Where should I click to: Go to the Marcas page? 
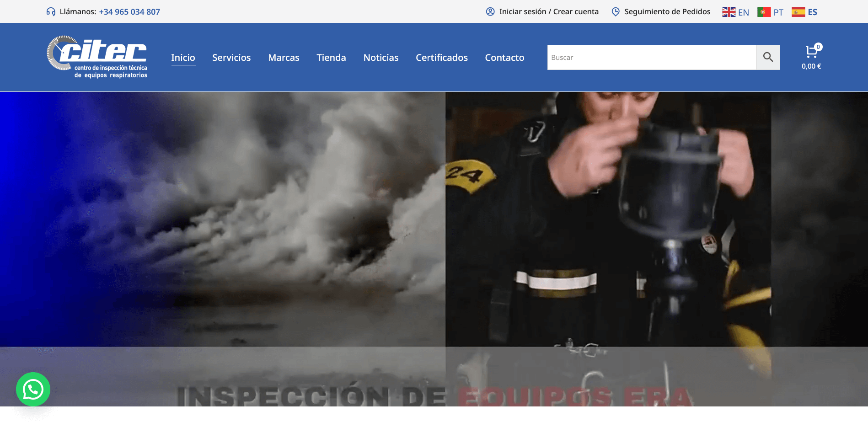(284, 58)
